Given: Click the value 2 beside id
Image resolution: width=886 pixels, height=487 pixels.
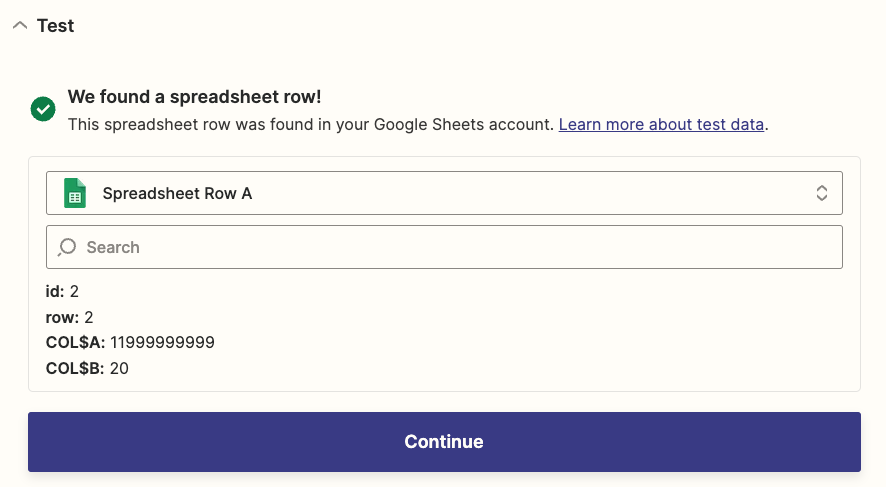Looking at the screenshot, I should click(x=75, y=291).
